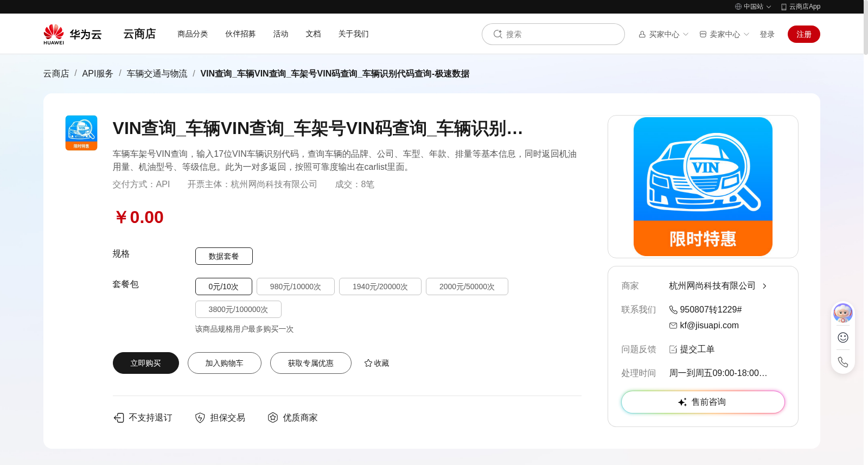The width and height of the screenshot is (868, 465).
Task: Click the search magnifier icon
Action: tap(497, 34)
